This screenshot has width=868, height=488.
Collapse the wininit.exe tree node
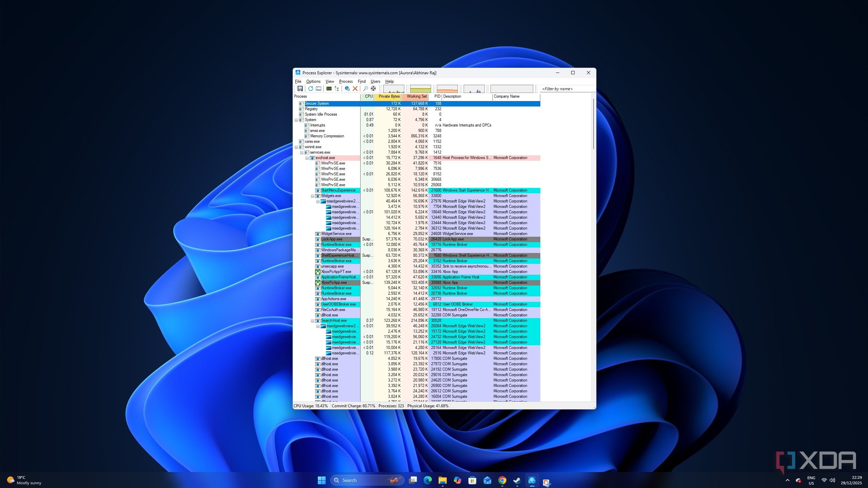(x=296, y=147)
